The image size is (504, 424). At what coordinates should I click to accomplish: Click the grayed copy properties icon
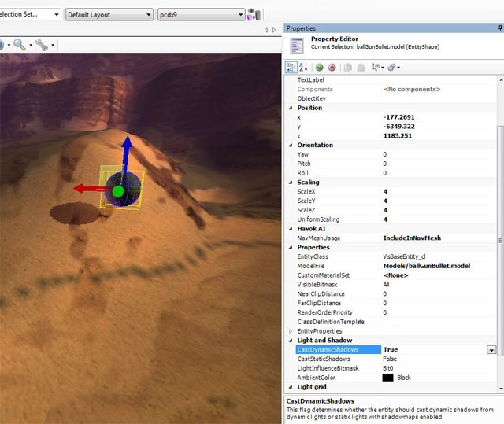point(348,68)
